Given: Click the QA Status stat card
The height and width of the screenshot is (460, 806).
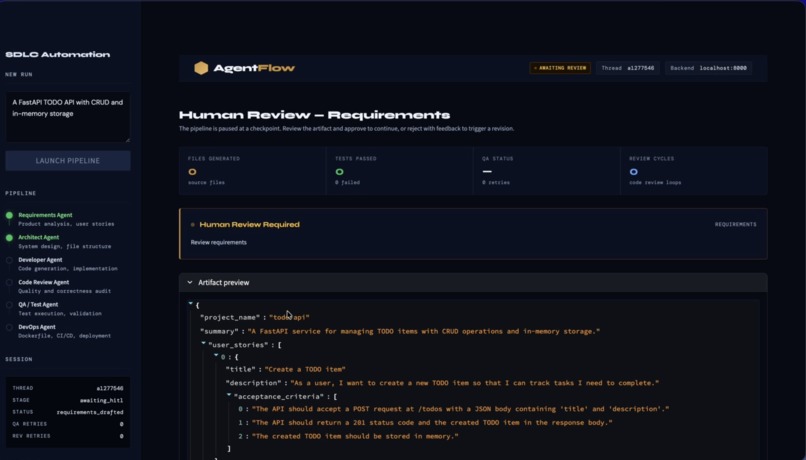Looking at the screenshot, I should point(546,171).
